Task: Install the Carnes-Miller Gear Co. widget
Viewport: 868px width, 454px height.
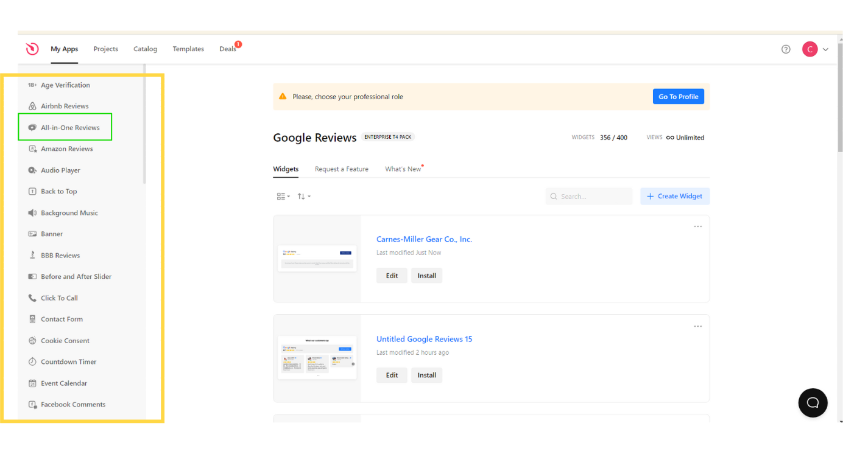Action: tap(427, 276)
